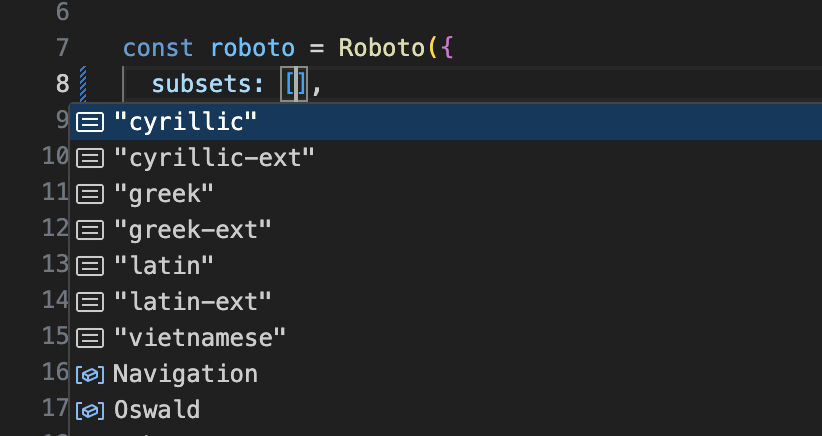822x436 pixels.
Task: Select the "greek-ext" completion item
Action: coord(446,230)
